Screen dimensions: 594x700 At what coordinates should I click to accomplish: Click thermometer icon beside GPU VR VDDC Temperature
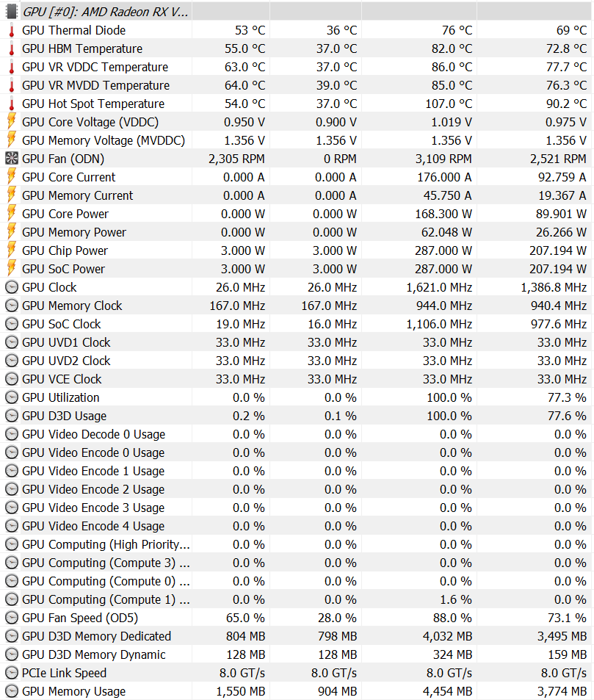[x=12, y=67]
